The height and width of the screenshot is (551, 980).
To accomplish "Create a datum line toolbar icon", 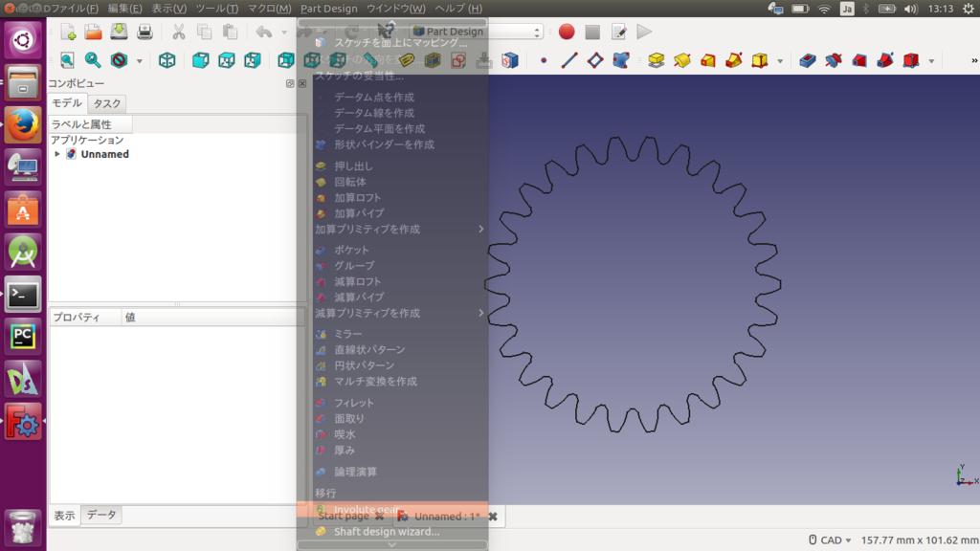I will tap(569, 60).
